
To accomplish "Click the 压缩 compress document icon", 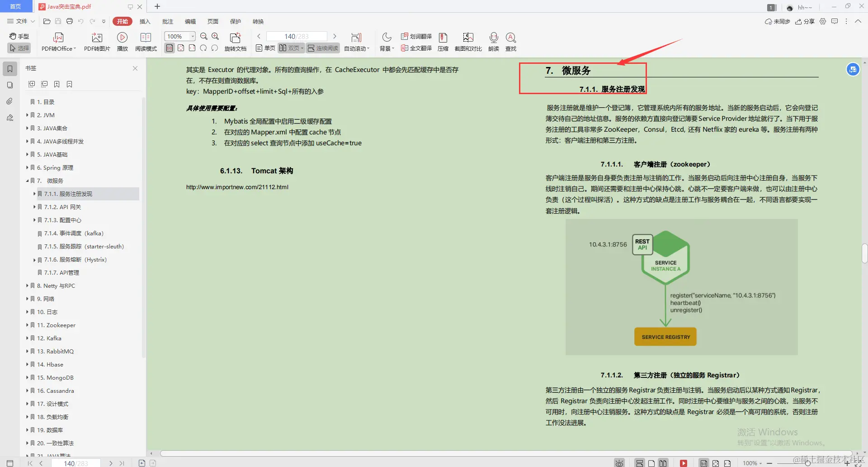I will click(x=443, y=41).
